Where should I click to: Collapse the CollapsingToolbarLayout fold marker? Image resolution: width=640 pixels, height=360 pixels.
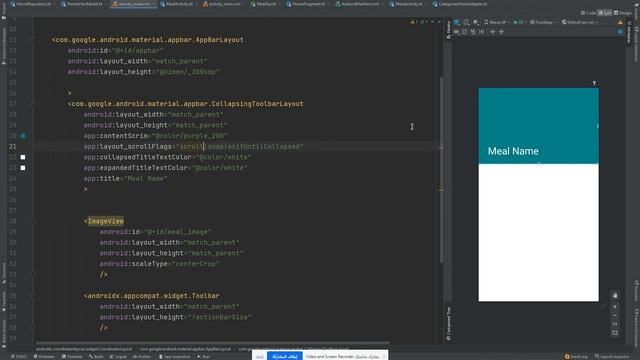(34, 104)
